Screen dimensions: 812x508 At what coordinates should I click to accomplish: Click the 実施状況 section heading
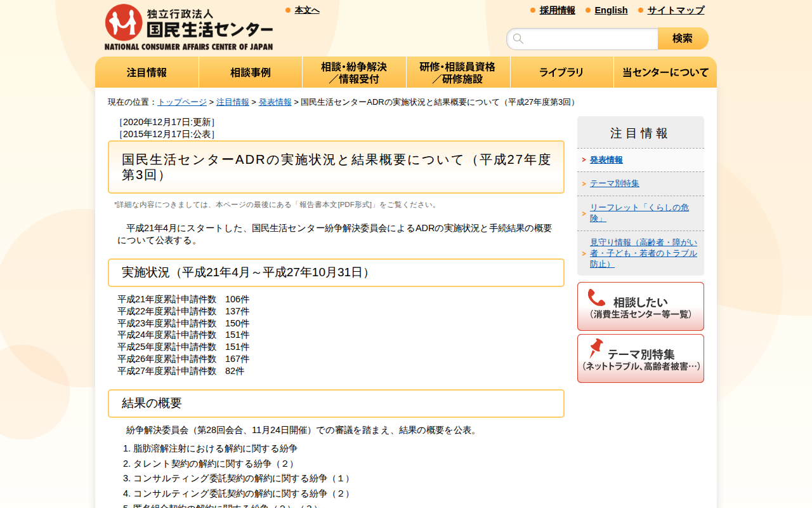(x=336, y=272)
